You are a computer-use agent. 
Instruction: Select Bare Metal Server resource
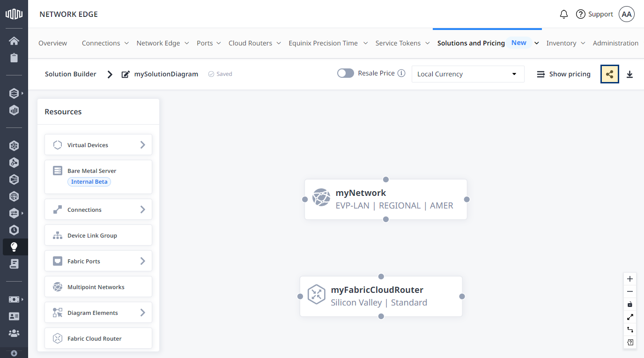[98, 177]
